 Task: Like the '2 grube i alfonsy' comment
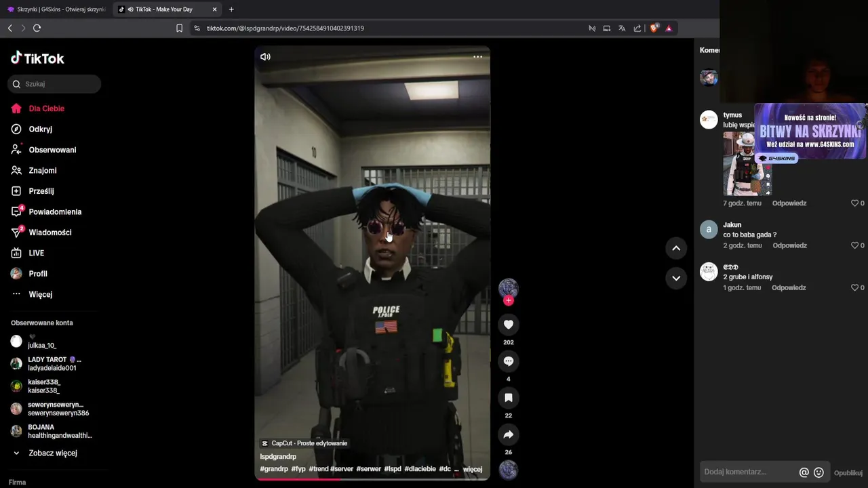854,287
